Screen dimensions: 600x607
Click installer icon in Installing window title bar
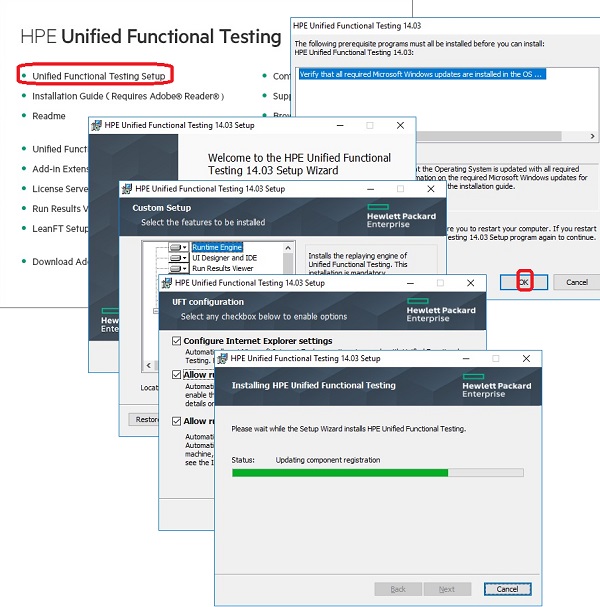point(222,358)
